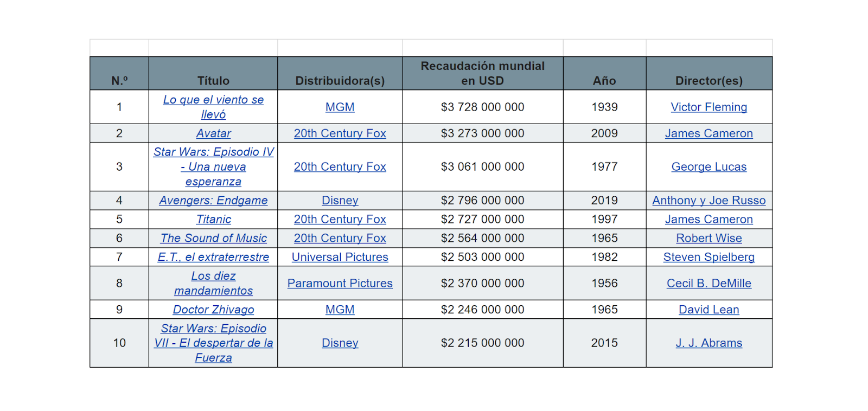Click 20th Century Fox in Sound of Music row
This screenshot has height=411, width=868.
point(340,238)
